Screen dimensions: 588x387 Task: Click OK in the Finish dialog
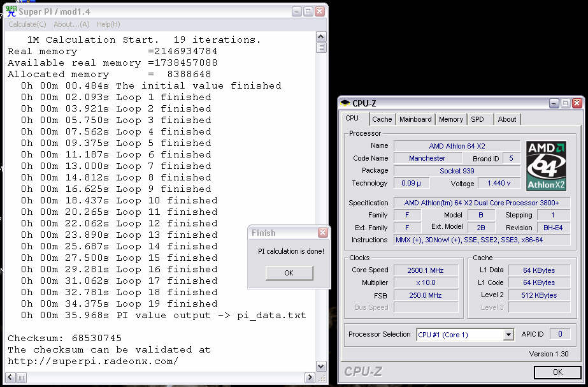click(x=289, y=273)
